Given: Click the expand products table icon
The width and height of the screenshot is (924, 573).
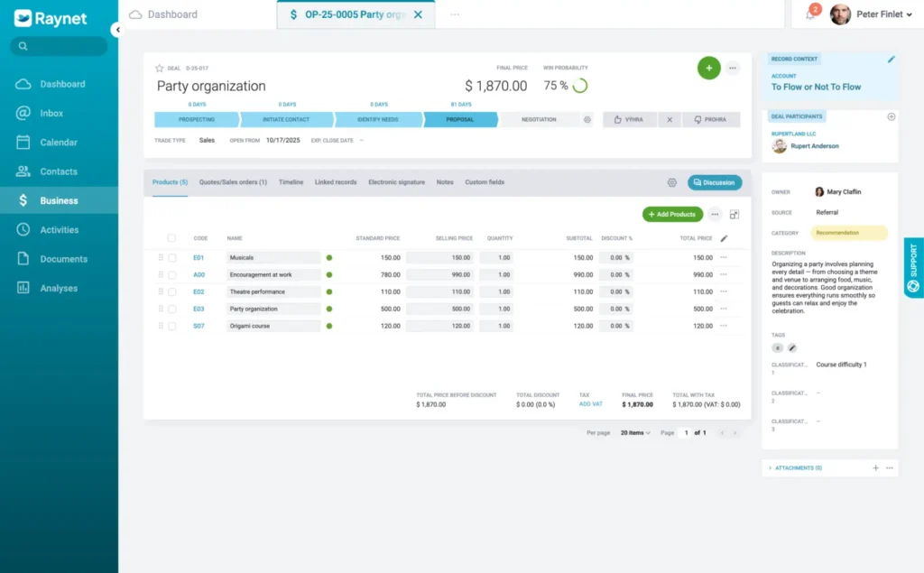Looking at the screenshot, I should (735, 215).
